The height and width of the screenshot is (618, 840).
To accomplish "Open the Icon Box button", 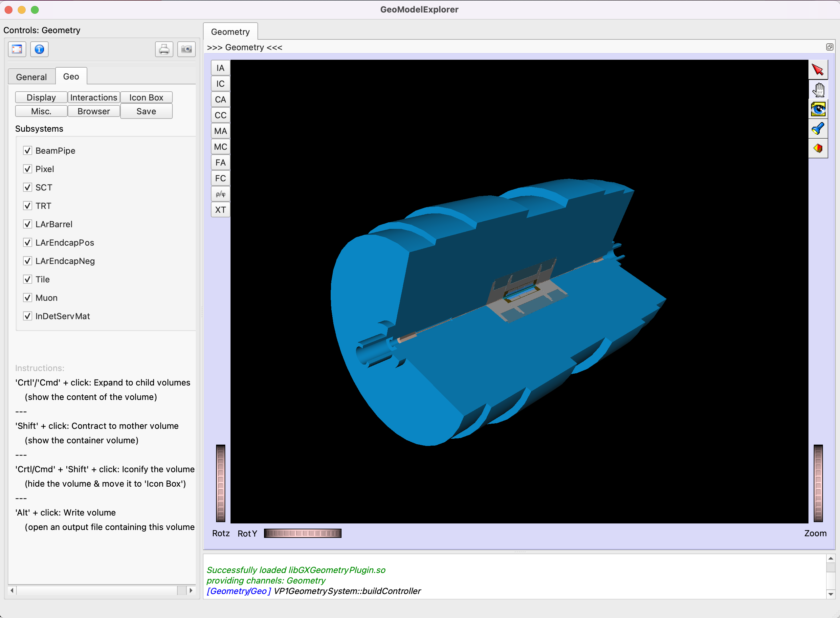I will pos(146,97).
